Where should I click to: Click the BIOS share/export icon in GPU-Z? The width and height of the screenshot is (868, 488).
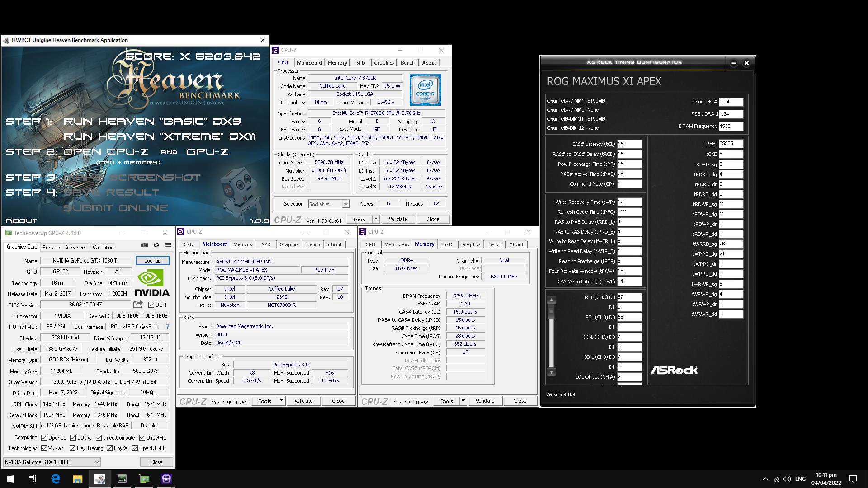coord(138,305)
